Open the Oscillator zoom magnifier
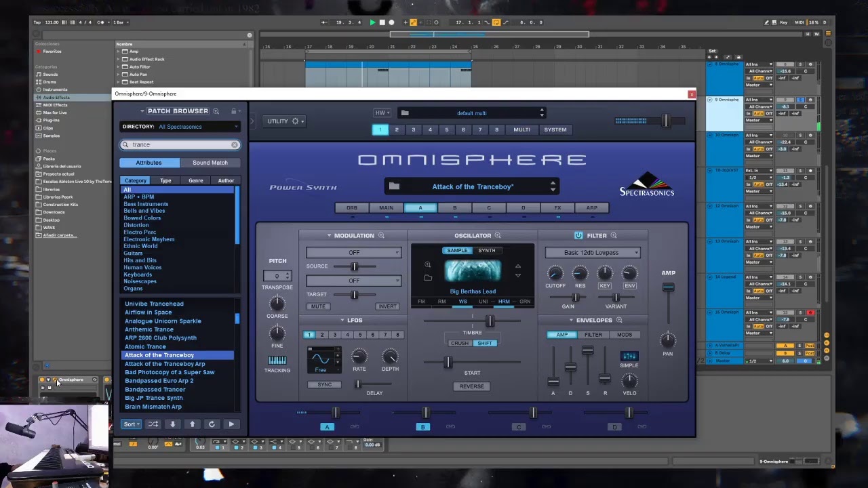 click(x=497, y=236)
